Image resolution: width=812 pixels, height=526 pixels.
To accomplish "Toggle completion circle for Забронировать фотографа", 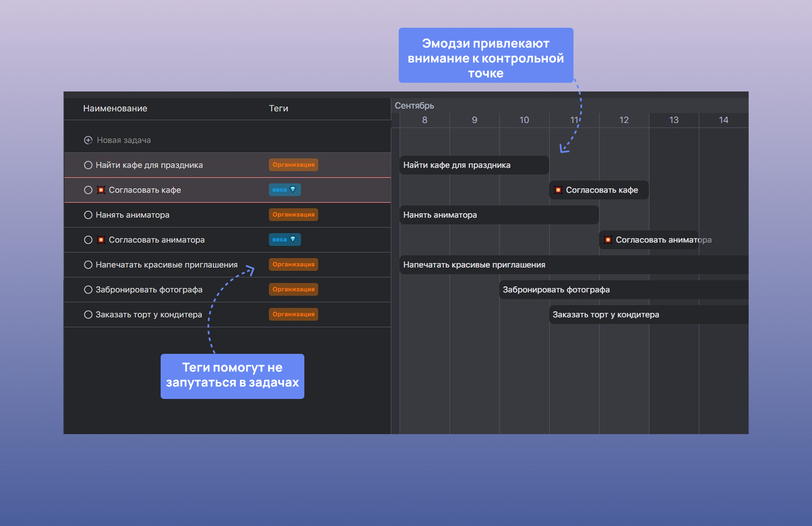I will coord(88,290).
